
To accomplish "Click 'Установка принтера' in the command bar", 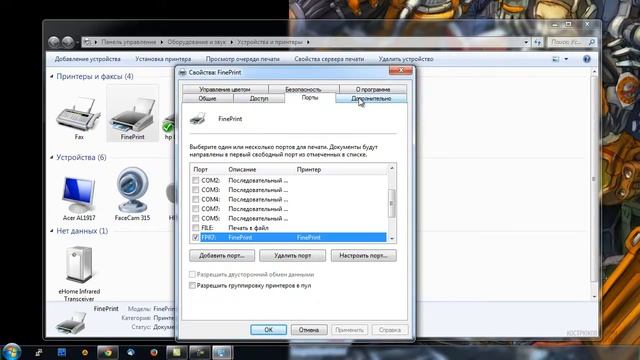I will point(163,59).
